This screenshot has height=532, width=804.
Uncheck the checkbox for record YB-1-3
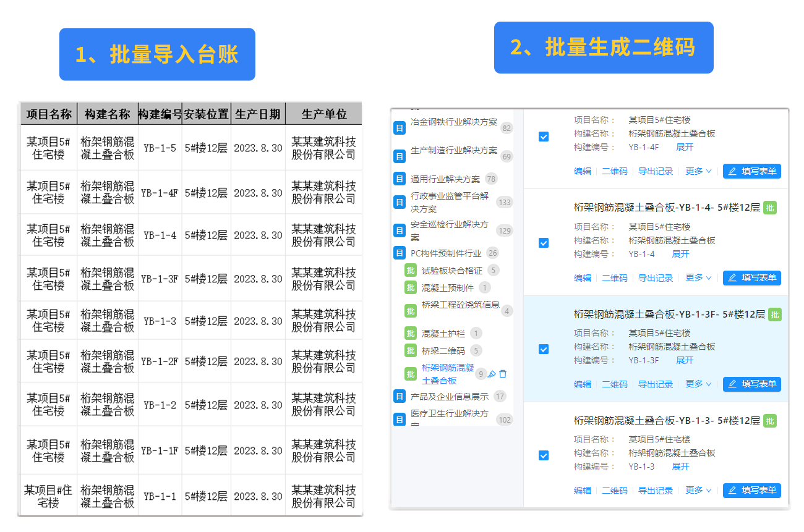pos(544,455)
